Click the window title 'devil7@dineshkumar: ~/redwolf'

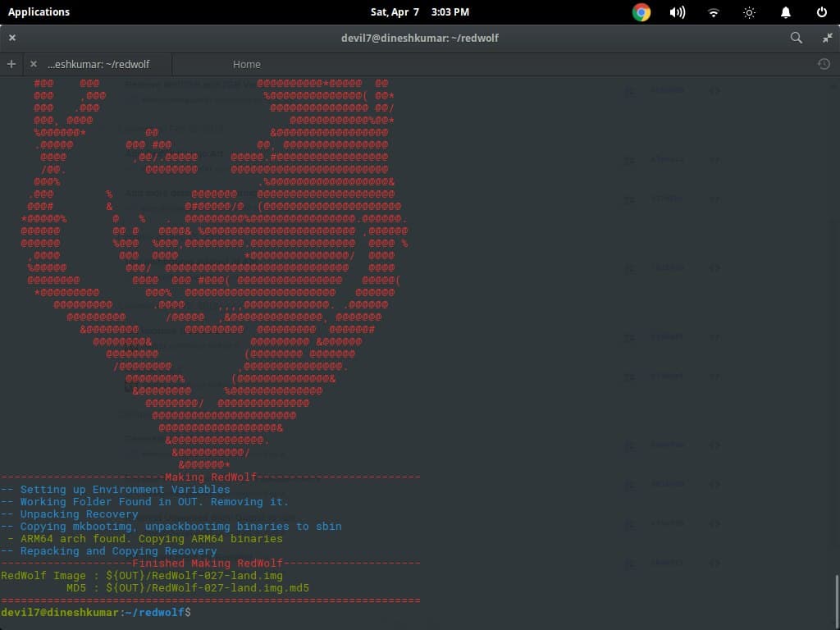pos(420,38)
